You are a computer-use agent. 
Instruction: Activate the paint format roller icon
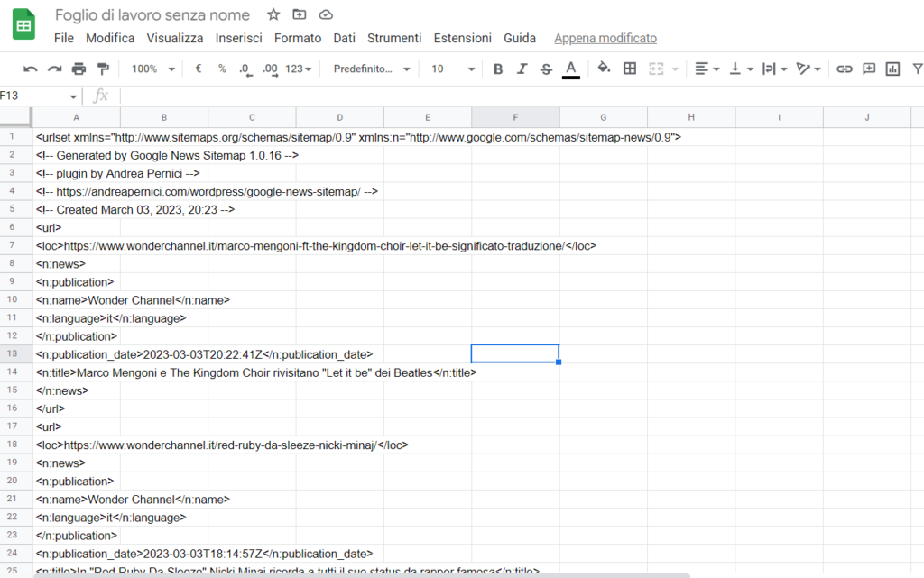pos(103,69)
